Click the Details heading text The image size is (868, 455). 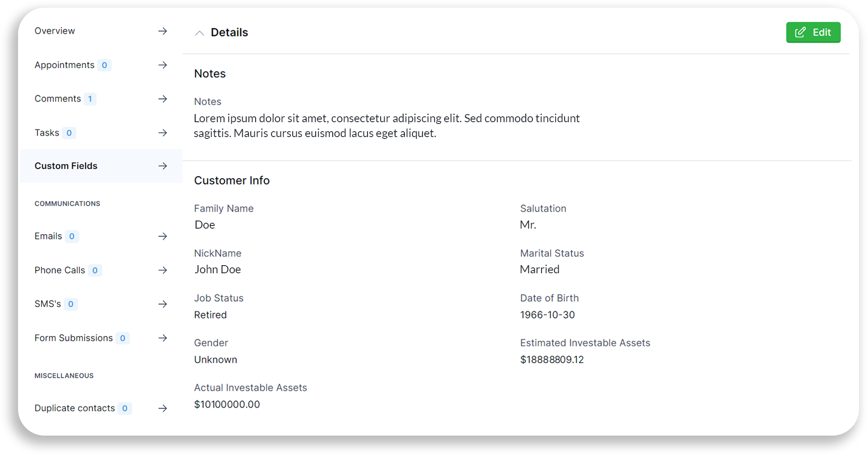coord(229,32)
